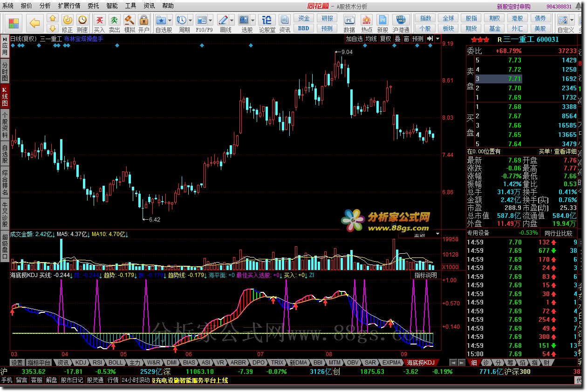This screenshot has width=587, height=392.
Task: Click the 周期 period clock icon
Action: pyautogui.click(x=182, y=20)
